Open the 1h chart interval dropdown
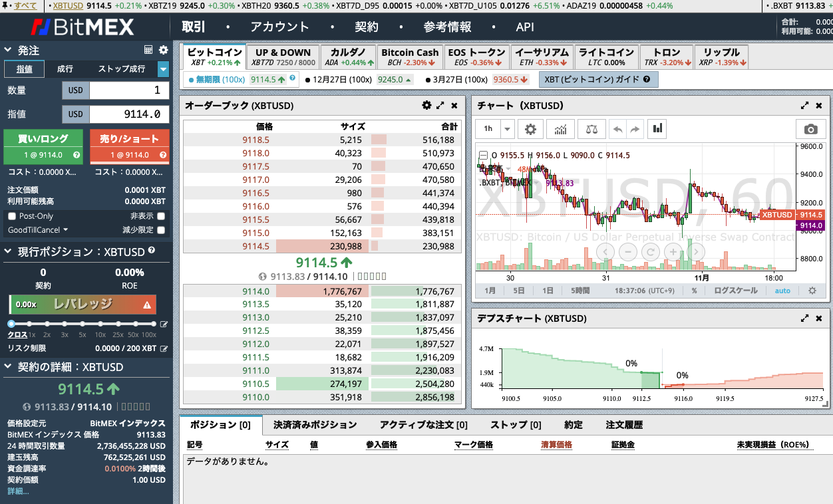The width and height of the screenshot is (833, 504). [508, 129]
